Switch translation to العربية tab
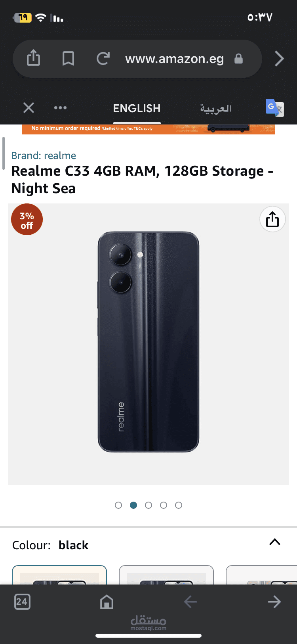Image resolution: width=297 pixels, height=644 pixels. click(x=216, y=108)
